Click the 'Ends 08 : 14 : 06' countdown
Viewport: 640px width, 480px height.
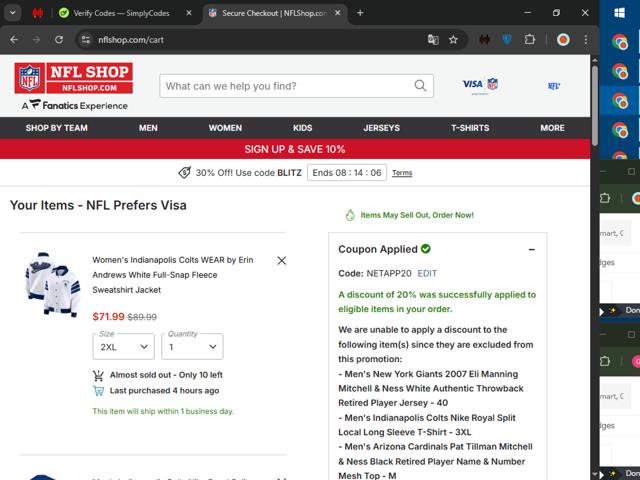point(347,173)
